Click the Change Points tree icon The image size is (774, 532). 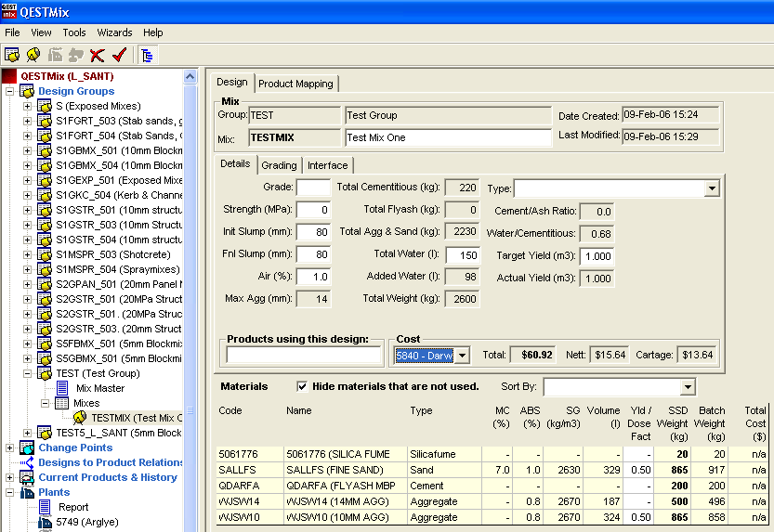(25, 448)
